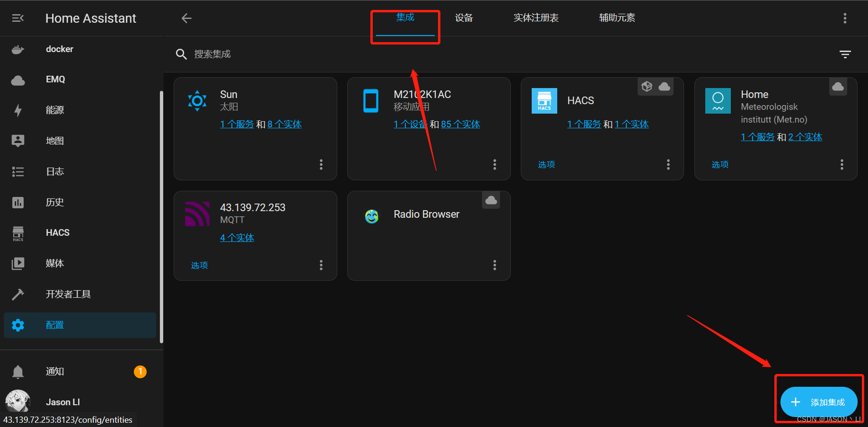Click the notification count badge 1
Screen dimensions: 868x427
[x=140, y=372]
